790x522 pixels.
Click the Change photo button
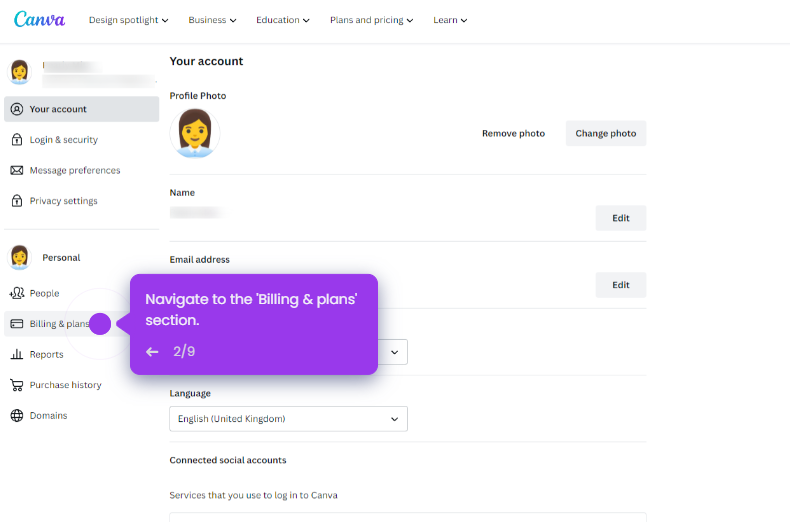click(605, 133)
